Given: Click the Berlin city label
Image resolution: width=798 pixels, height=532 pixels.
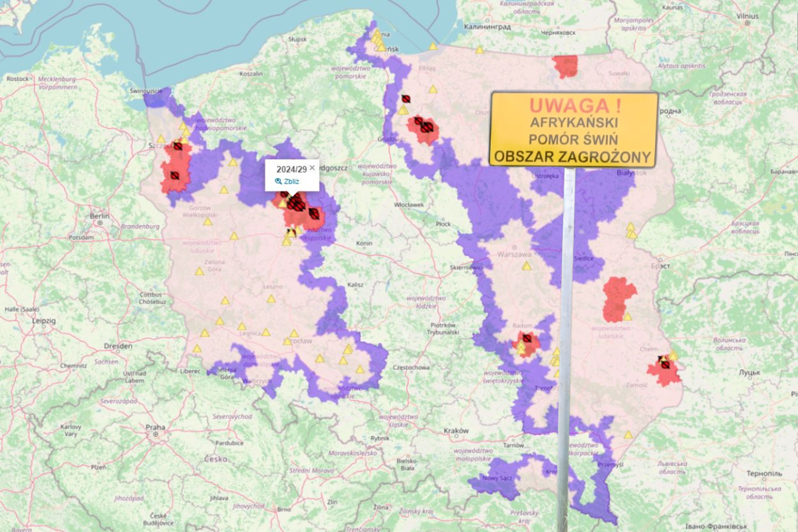Looking at the screenshot, I should coord(99,216).
